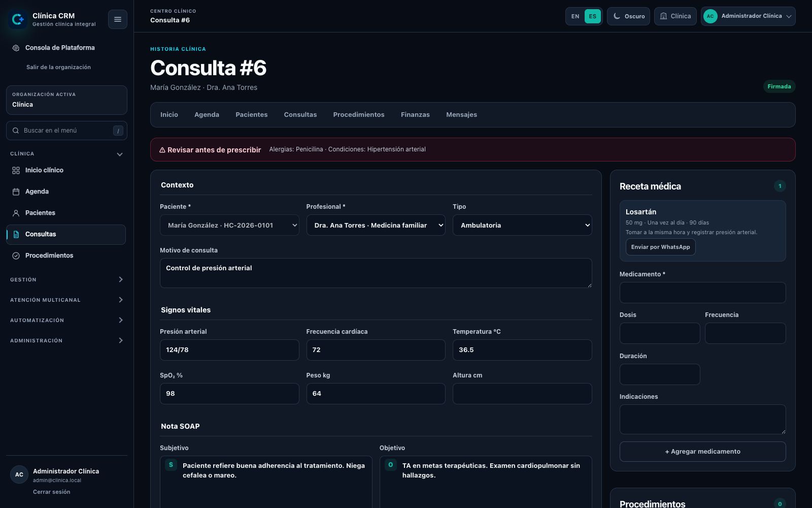
Task: Open the Tipo Ambulatoria dropdown
Action: pos(522,225)
